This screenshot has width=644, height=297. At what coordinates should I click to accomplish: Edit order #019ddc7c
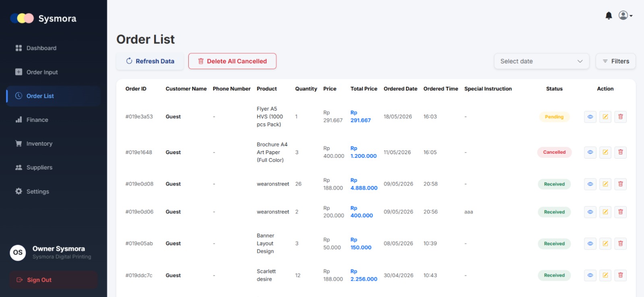click(605, 275)
